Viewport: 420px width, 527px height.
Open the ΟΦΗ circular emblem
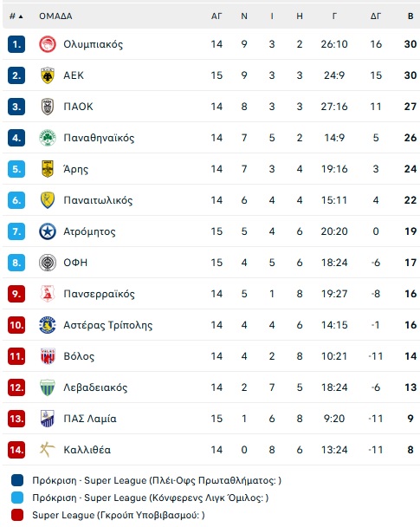(48, 263)
